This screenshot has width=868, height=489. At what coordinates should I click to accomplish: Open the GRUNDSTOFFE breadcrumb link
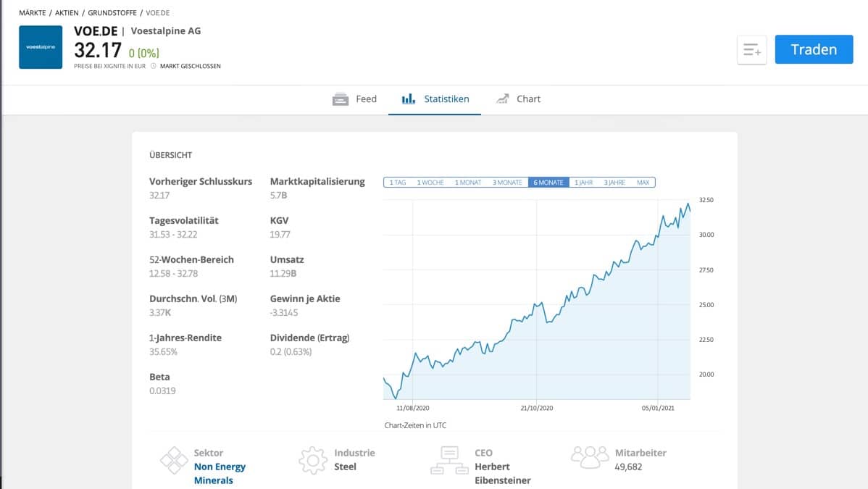click(x=112, y=13)
